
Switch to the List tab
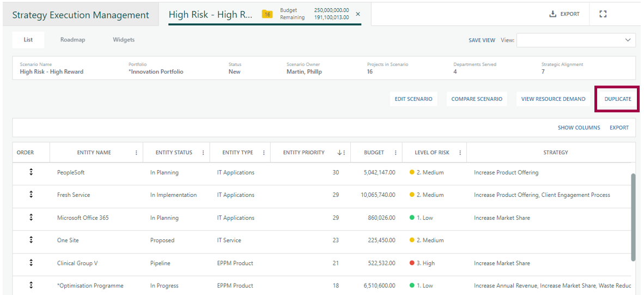28,40
